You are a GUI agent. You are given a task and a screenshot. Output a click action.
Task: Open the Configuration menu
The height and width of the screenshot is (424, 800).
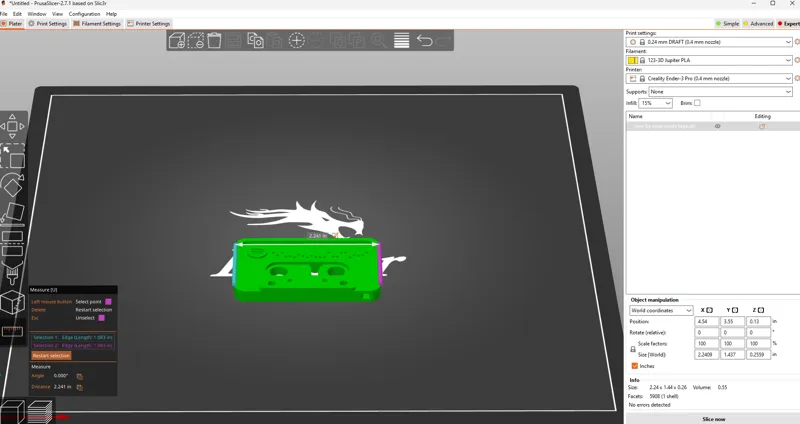[x=84, y=14]
